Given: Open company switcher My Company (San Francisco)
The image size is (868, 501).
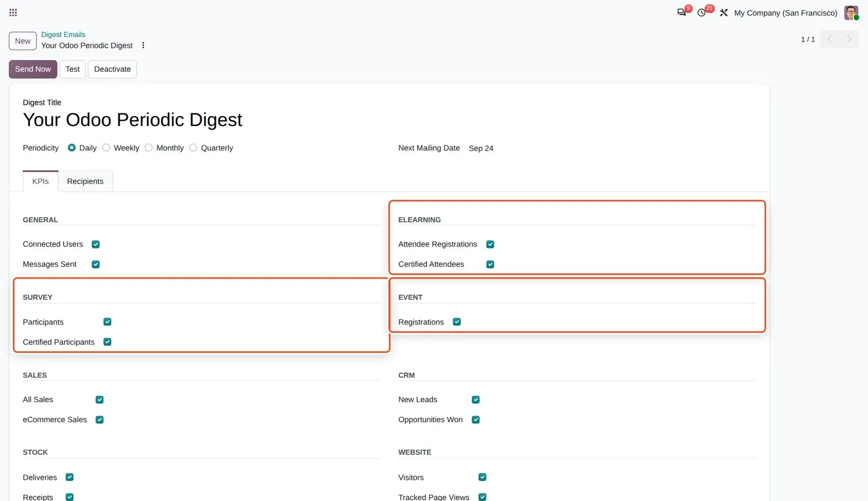Looking at the screenshot, I should point(786,13).
